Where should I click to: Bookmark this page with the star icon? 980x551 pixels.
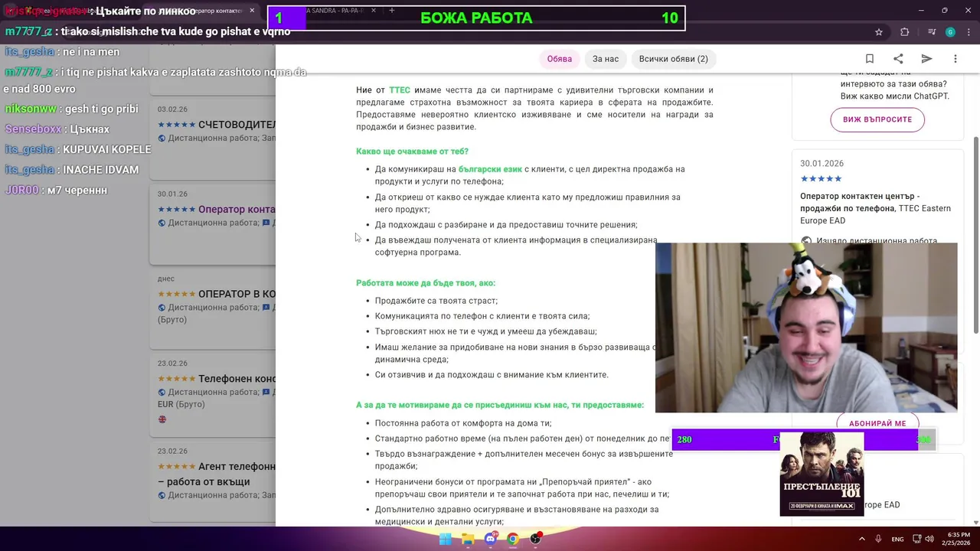pyautogui.click(x=879, y=32)
